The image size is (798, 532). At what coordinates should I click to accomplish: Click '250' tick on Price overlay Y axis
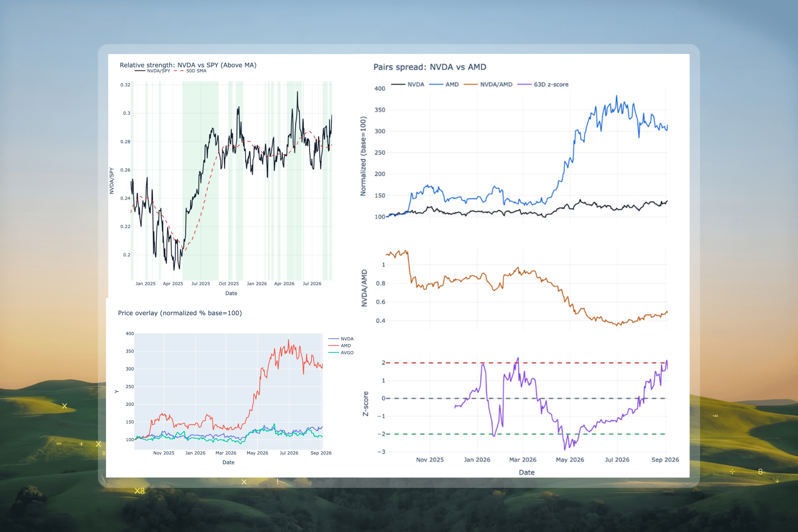(130, 386)
